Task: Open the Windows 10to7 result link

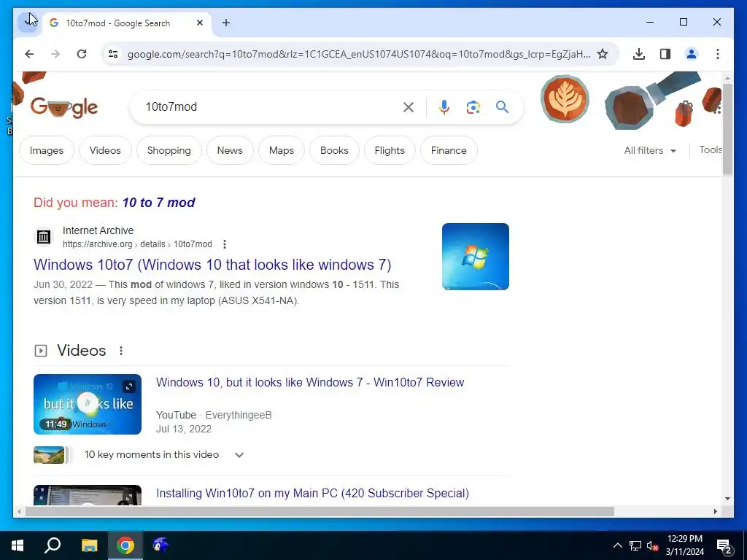Action: [212, 265]
